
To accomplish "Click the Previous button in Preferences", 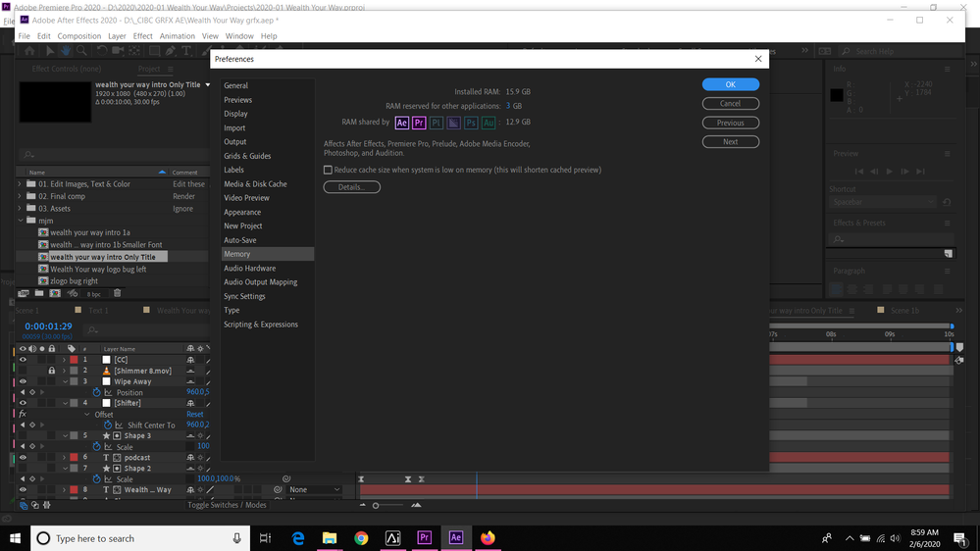I will point(730,124).
